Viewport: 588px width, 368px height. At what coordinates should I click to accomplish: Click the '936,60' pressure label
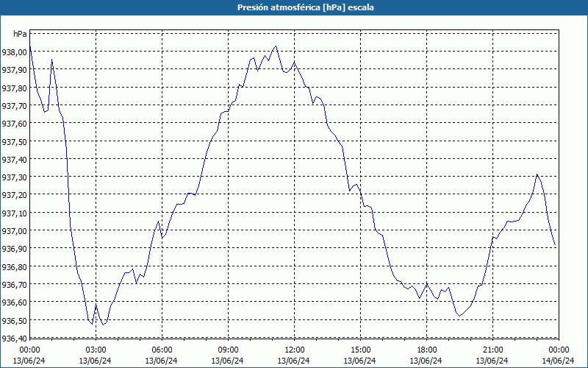[x=14, y=302]
